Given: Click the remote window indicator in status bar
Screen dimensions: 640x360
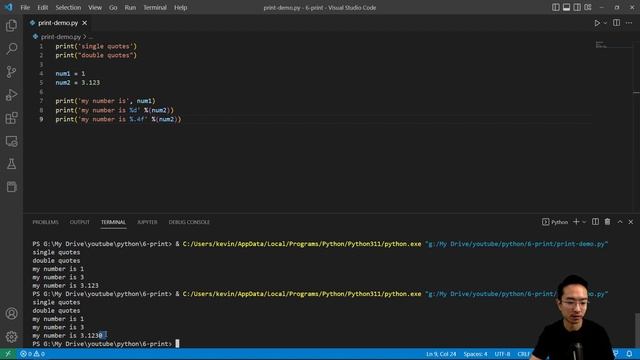Looking at the screenshot, I should (x=7, y=354).
